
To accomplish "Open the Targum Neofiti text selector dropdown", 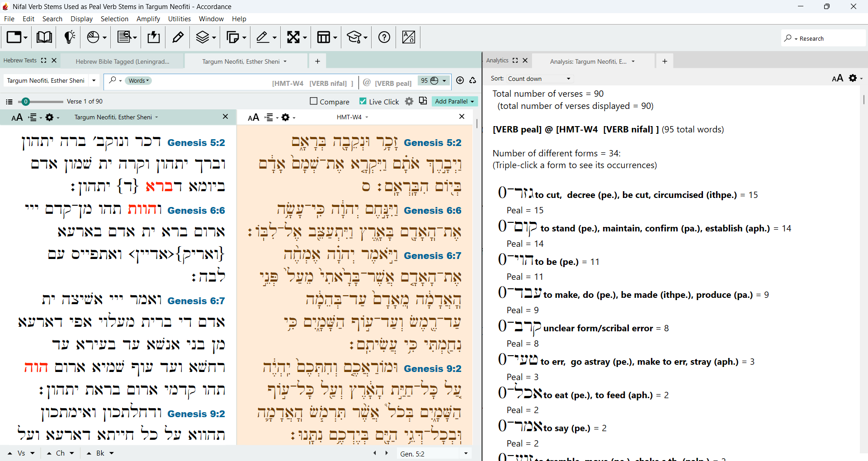I will pos(52,80).
